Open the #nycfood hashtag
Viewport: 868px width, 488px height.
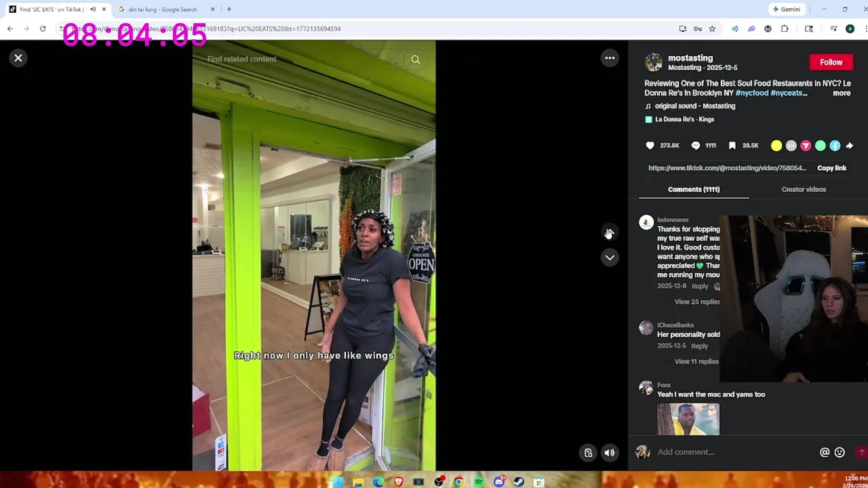[x=751, y=93]
